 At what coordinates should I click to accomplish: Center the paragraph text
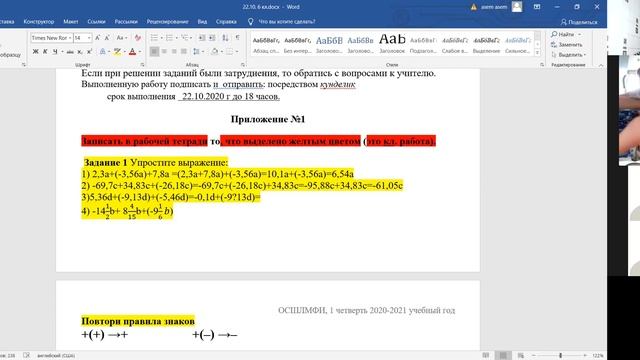(x=164, y=52)
